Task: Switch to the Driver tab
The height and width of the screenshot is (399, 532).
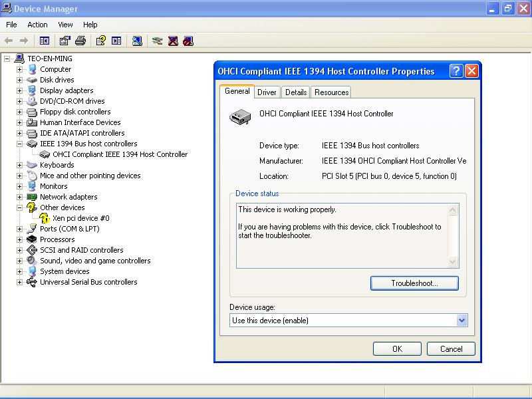Action: (x=267, y=92)
